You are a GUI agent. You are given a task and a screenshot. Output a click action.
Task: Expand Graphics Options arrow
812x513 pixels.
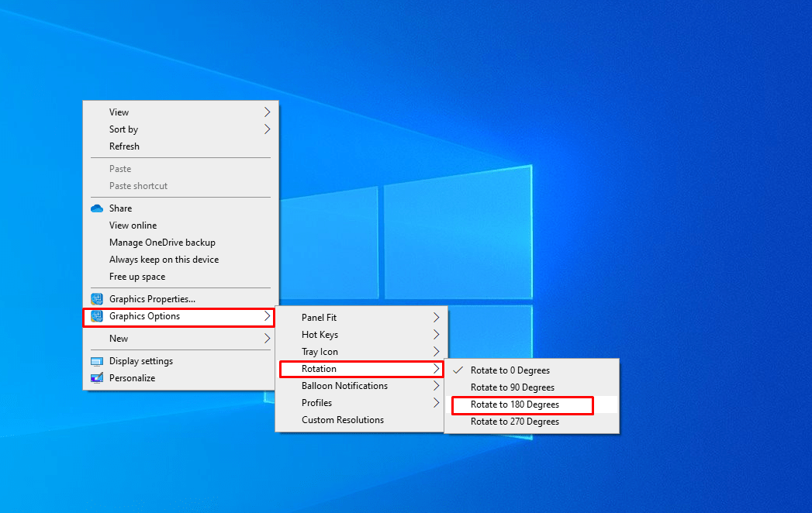268,315
